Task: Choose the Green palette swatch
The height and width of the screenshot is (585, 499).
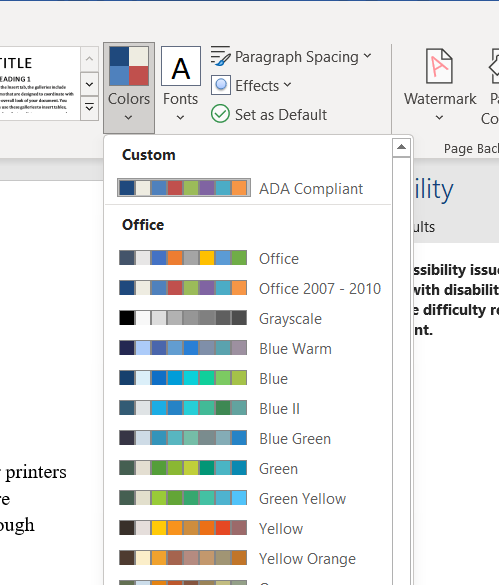Action: (183, 468)
